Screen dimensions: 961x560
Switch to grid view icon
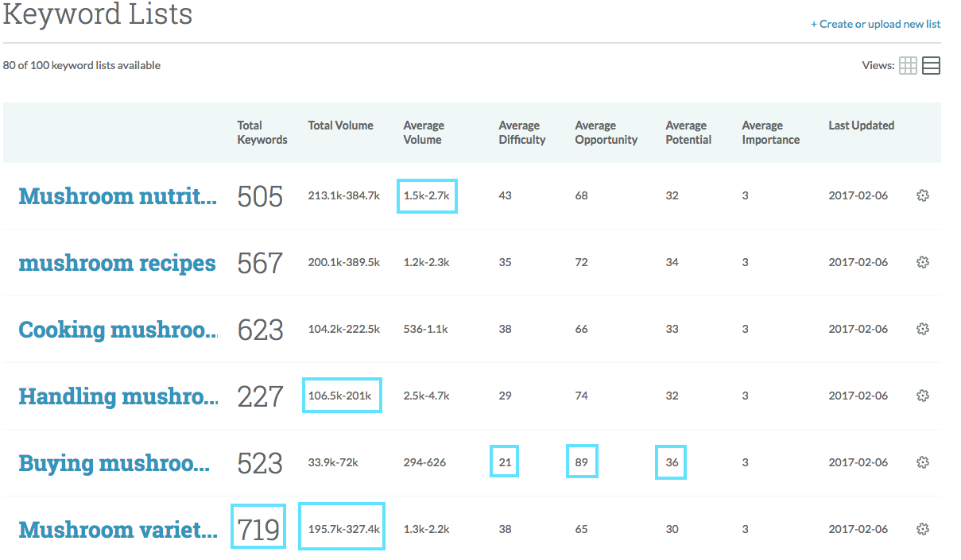pos(908,66)
